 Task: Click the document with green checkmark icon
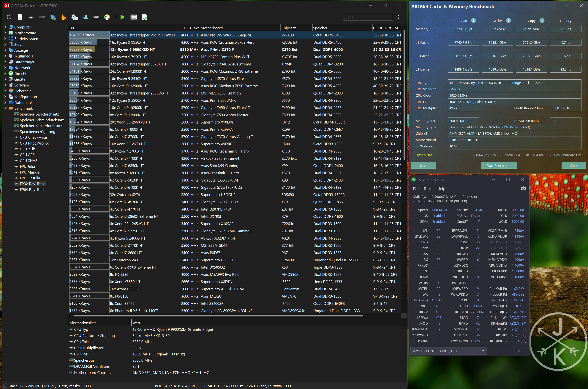(x=145, y=17)
